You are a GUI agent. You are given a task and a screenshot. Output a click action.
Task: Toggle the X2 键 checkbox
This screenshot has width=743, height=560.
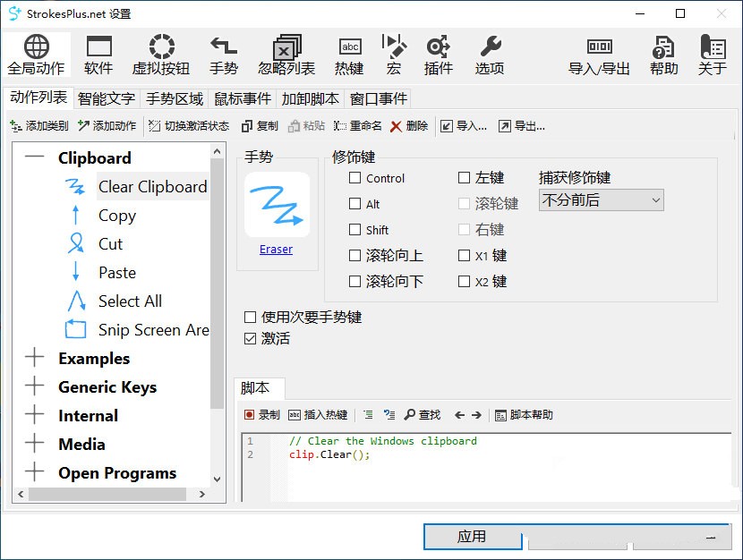pos(465,282)
